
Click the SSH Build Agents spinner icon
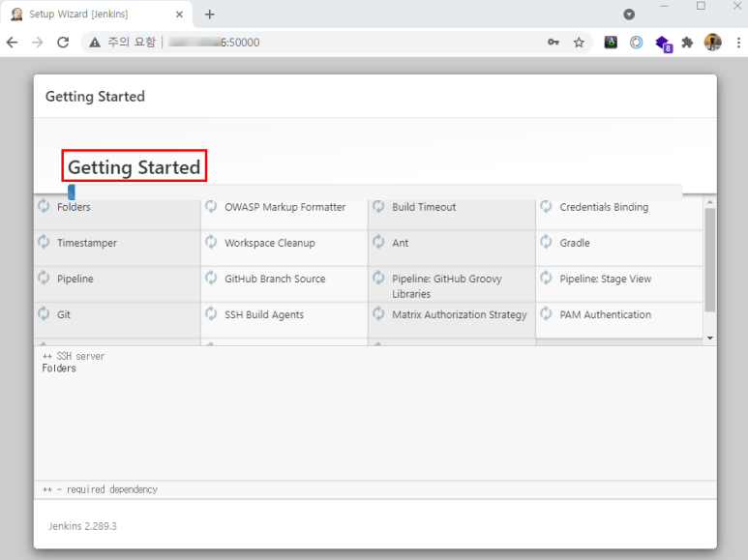click(x=211, y=313)
